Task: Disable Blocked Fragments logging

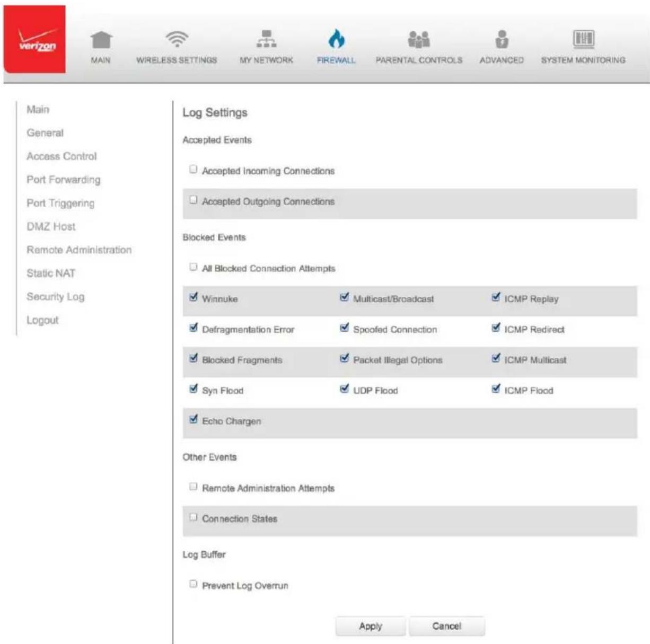Action: [x=193, y=359]
